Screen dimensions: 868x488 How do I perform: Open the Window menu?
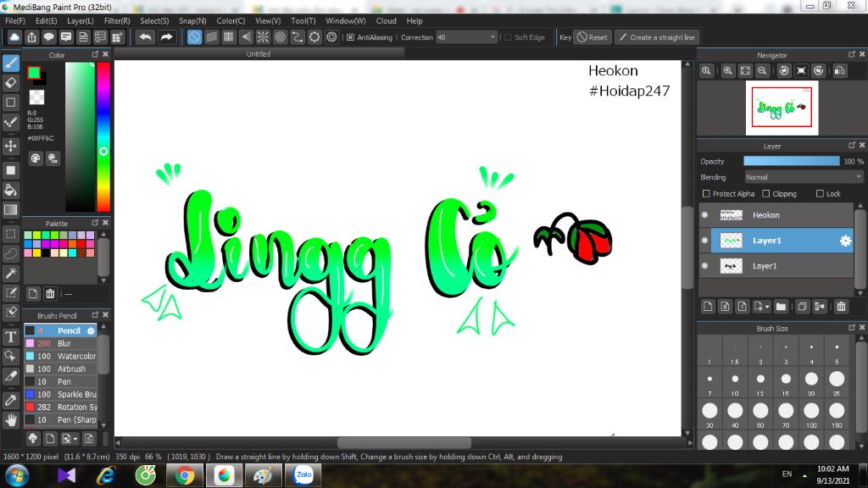(x=346, y=20)
